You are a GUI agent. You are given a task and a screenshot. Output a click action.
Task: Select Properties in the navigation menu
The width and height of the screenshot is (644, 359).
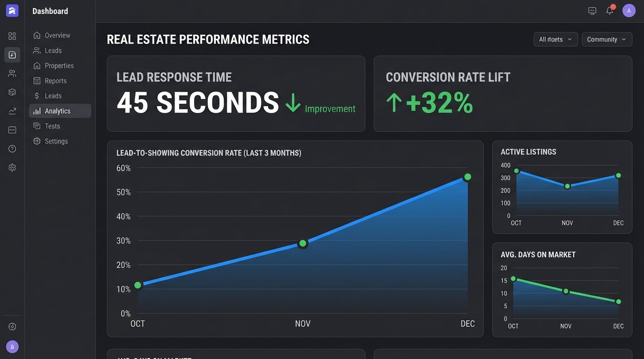click(x=59, y=65)
